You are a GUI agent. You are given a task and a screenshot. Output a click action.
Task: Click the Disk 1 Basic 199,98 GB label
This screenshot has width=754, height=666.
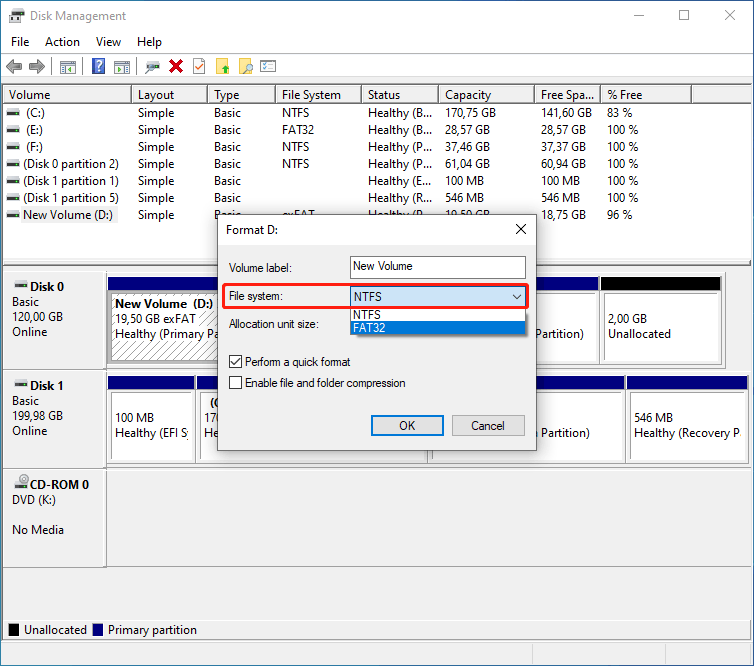click(x=54, y=418)
